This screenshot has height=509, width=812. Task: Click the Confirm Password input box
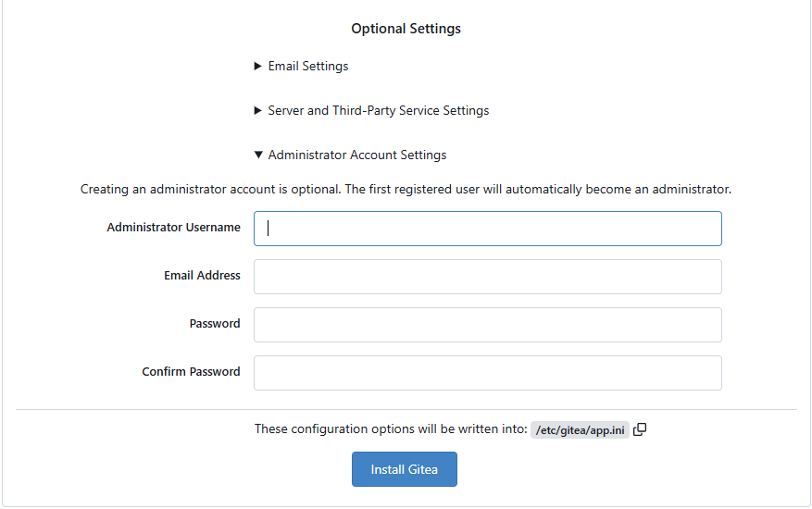tap(487, 373)
